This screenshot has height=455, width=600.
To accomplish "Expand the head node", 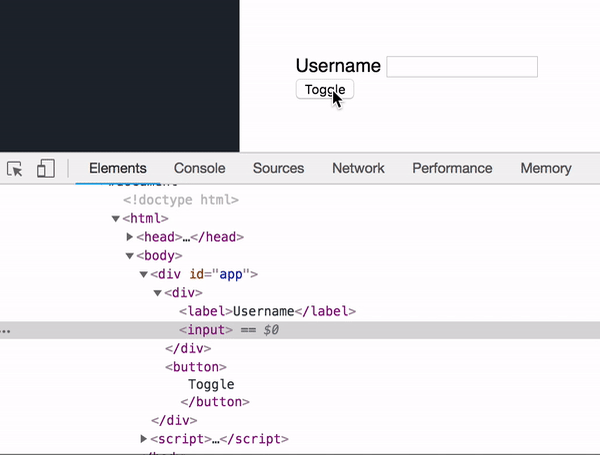I will click(130, 237).
